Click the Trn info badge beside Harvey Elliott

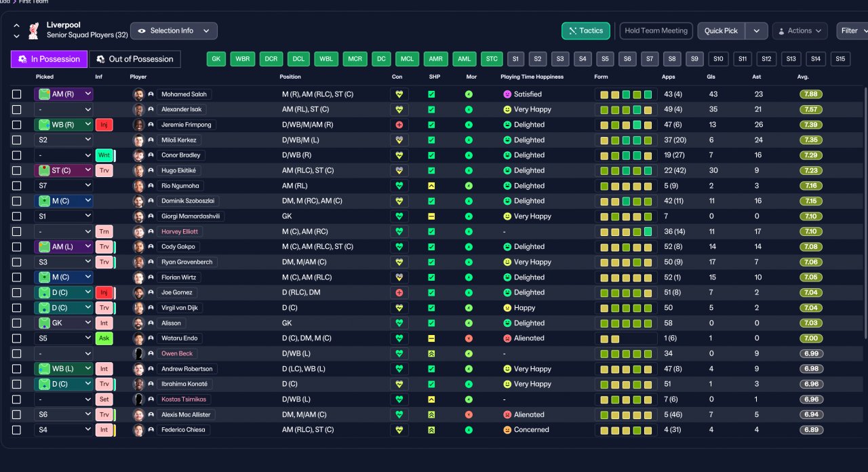104,231
